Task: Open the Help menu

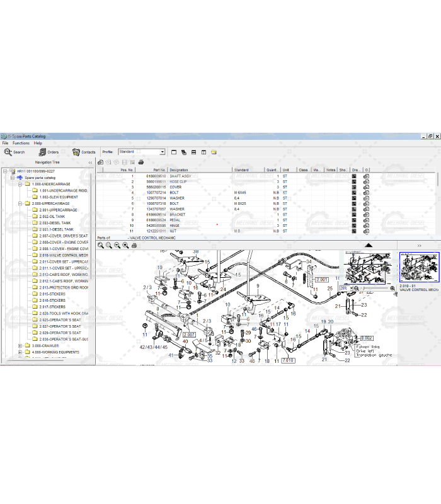Action: 38,143
